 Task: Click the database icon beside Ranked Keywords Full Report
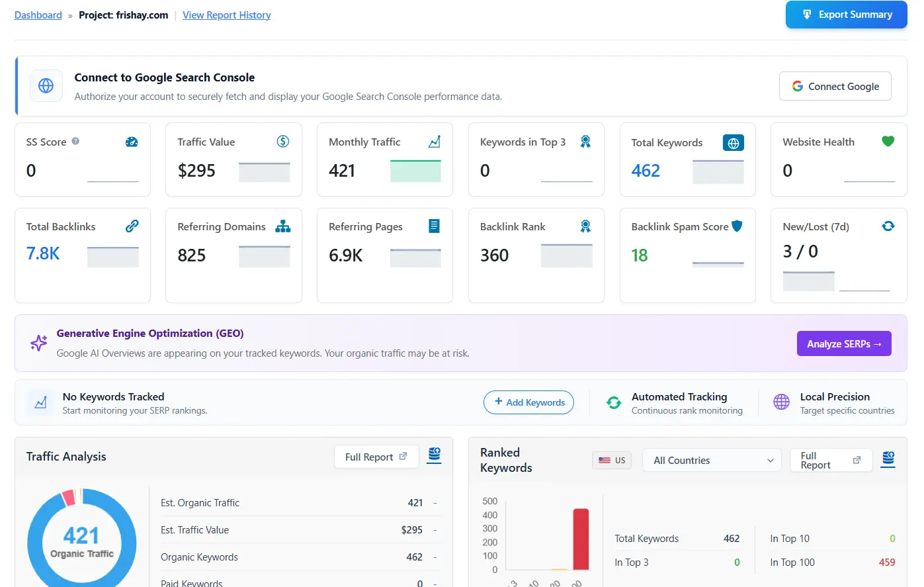click(888, 459)
